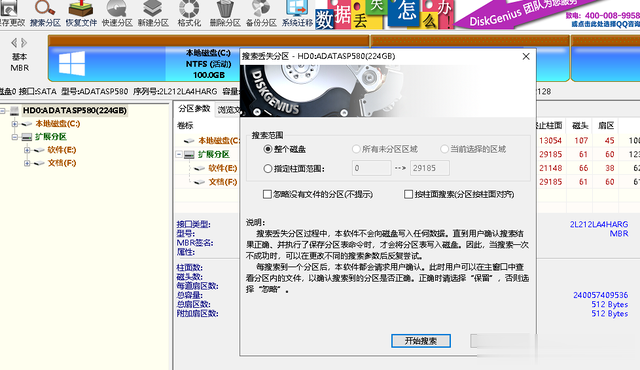Select HD0:ADATASP580(224GB) in disk tree
This screenshot has width=640, height=370.
(75, 111)
